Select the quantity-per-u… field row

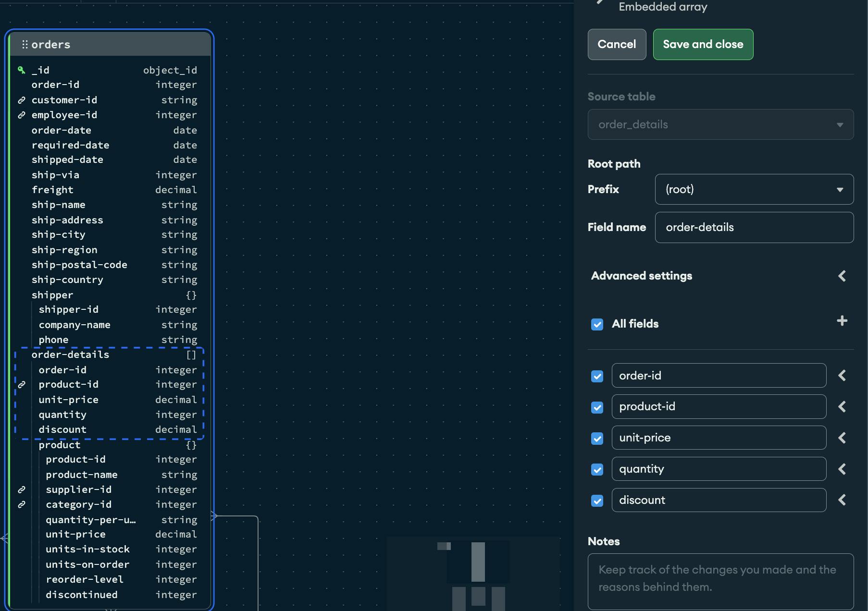pyautogui.click(x=110, y=520)
